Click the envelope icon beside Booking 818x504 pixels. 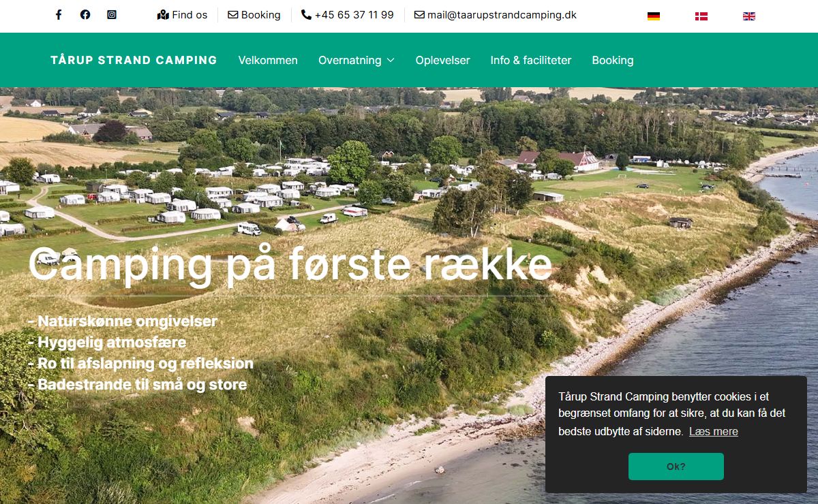click(233, 15)
